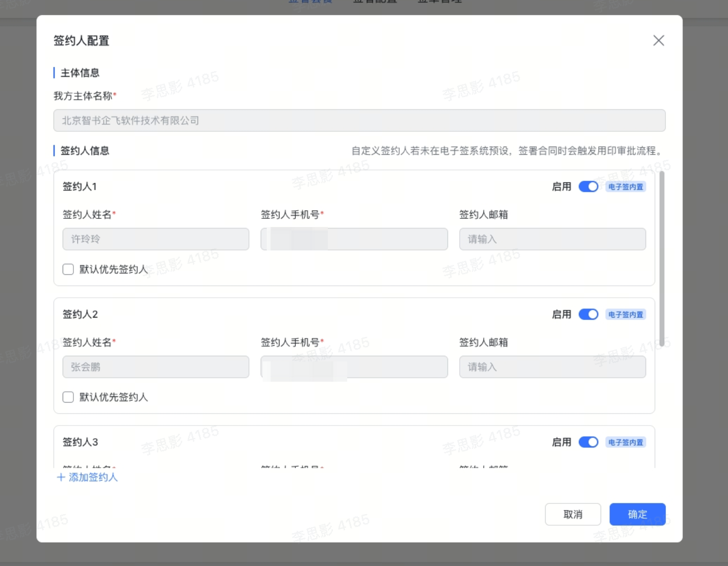Screen dimensions: 728x566
Task: Click the 签约人邮箱 input for 签约人1
Action: click(x=552, y=239)
